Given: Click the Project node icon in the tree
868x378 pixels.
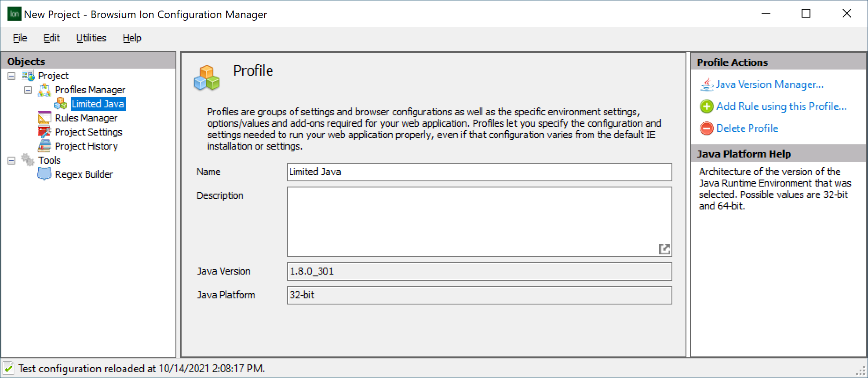Looking at the screenshot, I should [28, 76].
